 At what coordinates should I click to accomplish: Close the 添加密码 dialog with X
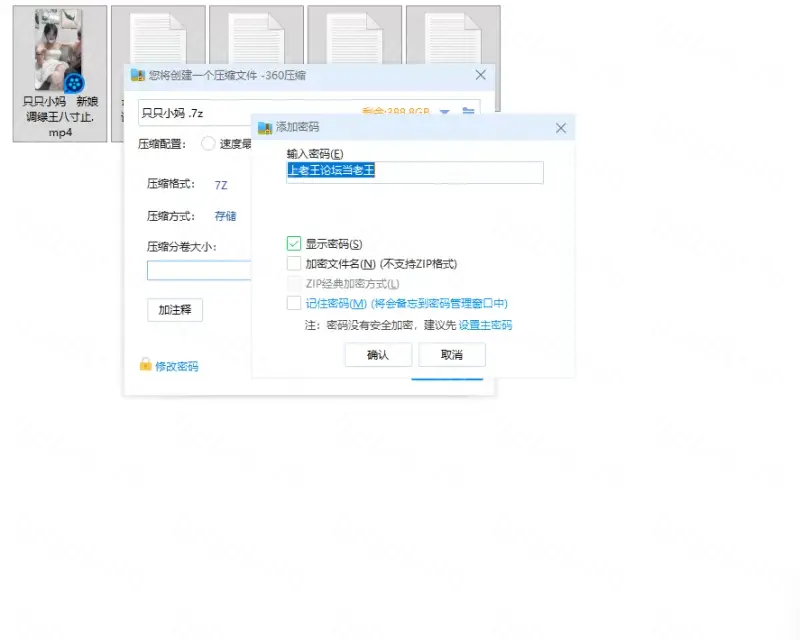coord(561,128)
